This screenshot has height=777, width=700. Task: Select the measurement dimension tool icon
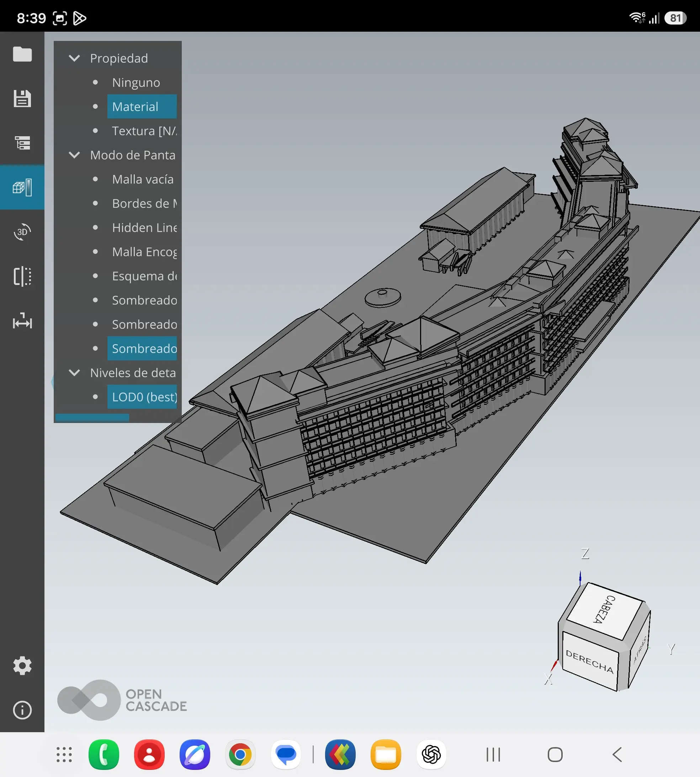pos(22,321)
